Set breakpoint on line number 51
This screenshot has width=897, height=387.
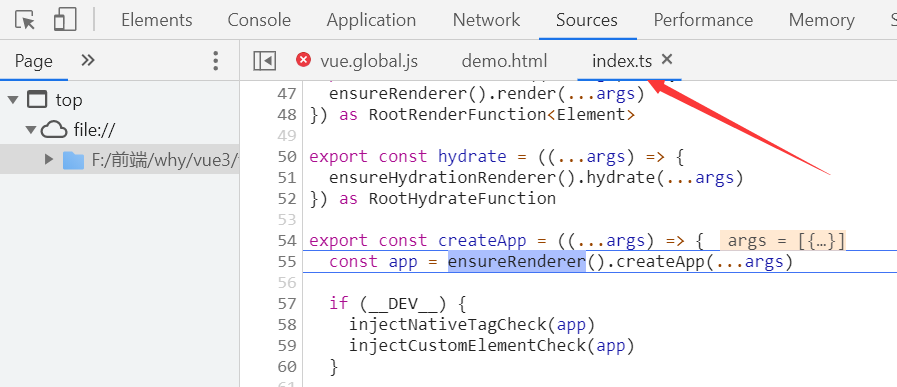pyautogui.click(x=287, y=177)
